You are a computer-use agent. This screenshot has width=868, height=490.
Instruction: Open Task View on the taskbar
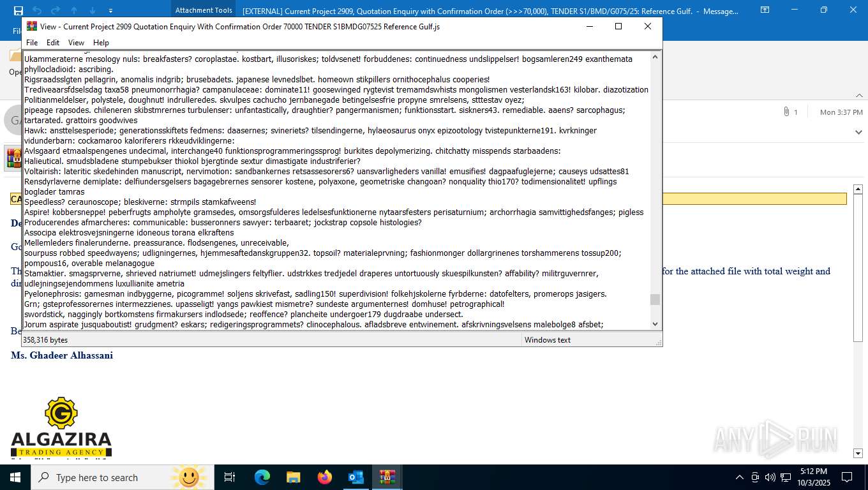[230, 477]
